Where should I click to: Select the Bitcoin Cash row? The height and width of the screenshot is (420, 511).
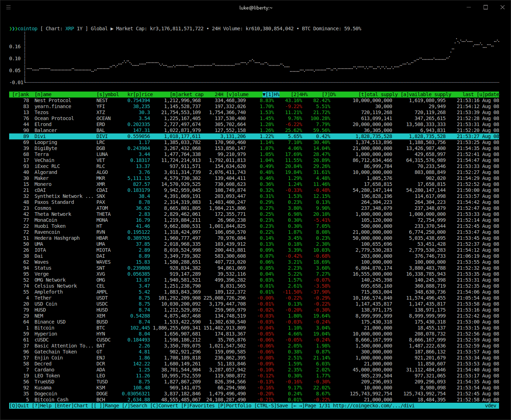tap(254, 400)
